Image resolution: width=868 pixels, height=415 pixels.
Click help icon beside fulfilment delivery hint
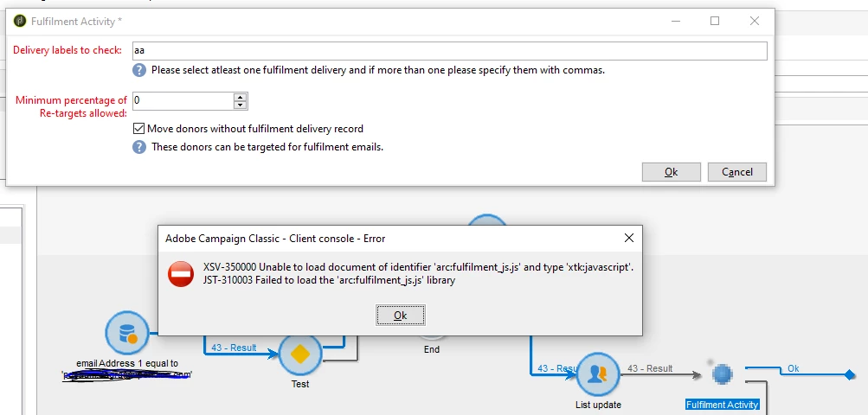click(x=139, y=70)
